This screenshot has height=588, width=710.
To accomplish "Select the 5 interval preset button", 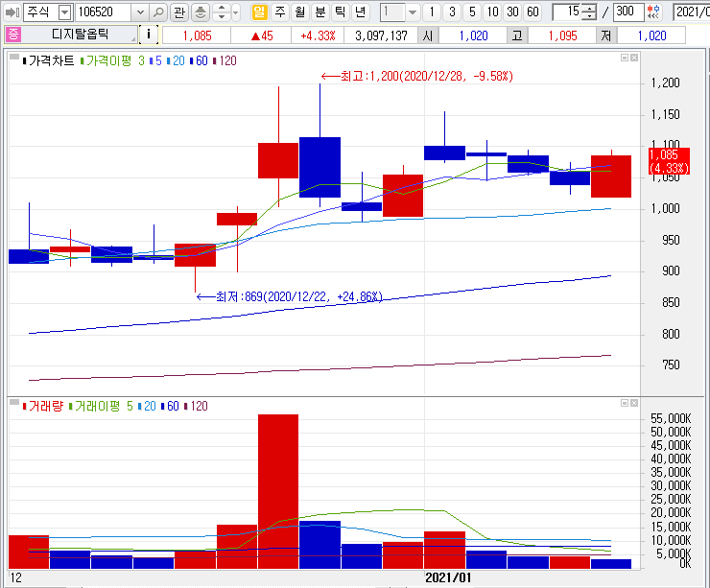I will pyautogui.click(x=472, y=12).
